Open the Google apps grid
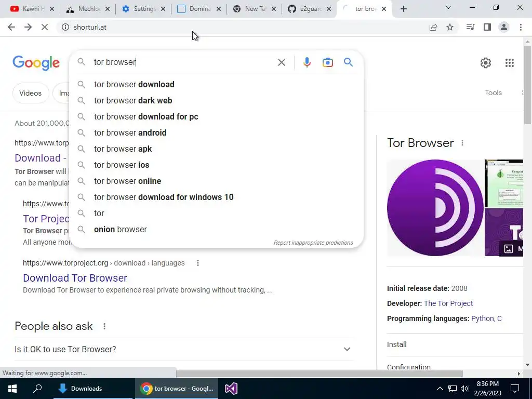 [510, 63]
